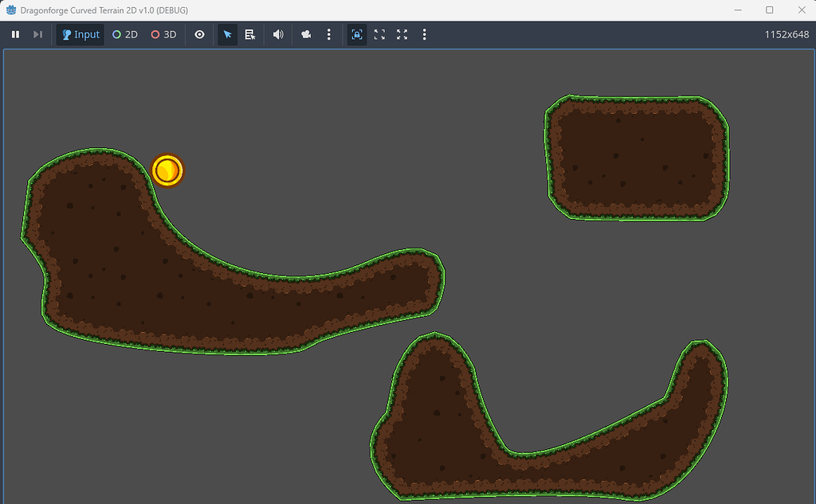Click the embed game focus lock icon
This screenshot has width=816, height=504.
click(x=356, y=34)
